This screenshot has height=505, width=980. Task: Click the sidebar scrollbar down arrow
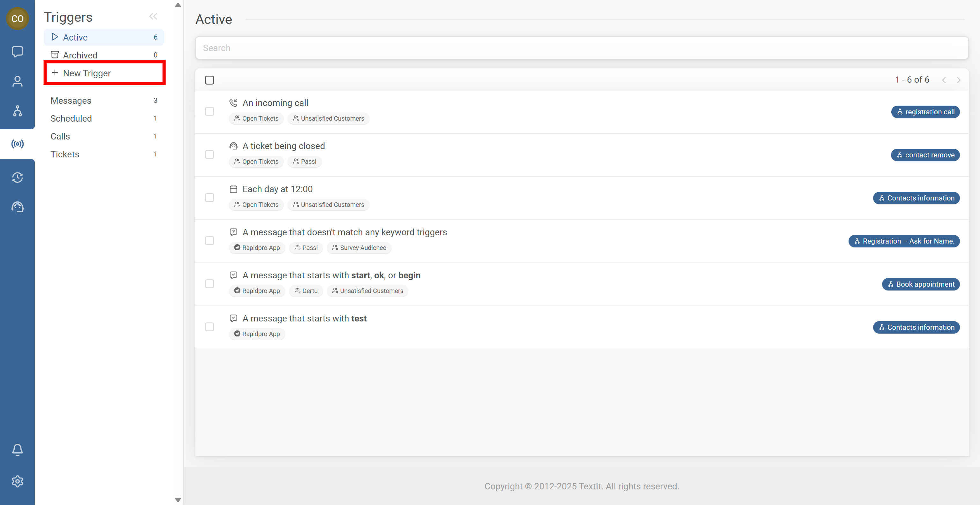(178, 500)
